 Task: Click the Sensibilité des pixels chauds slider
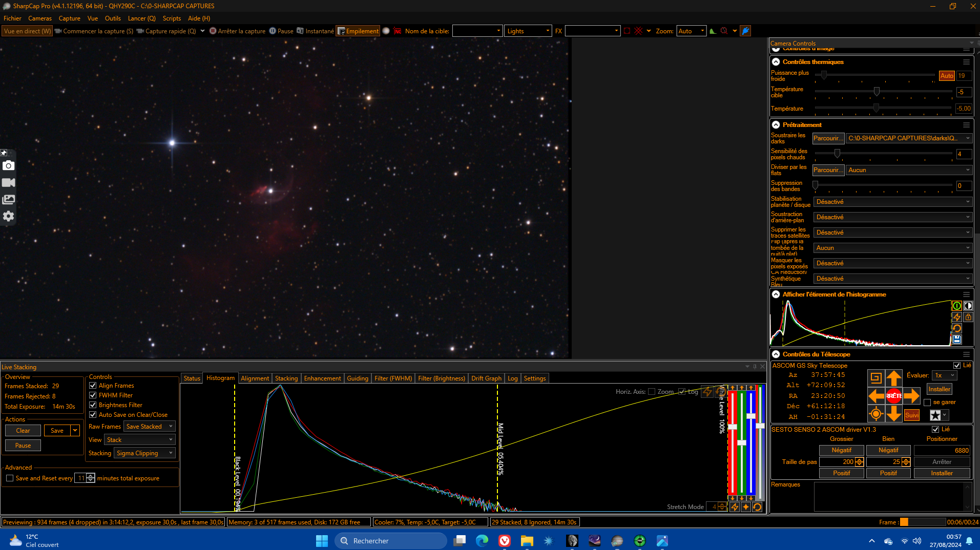(x=883, y=154)
